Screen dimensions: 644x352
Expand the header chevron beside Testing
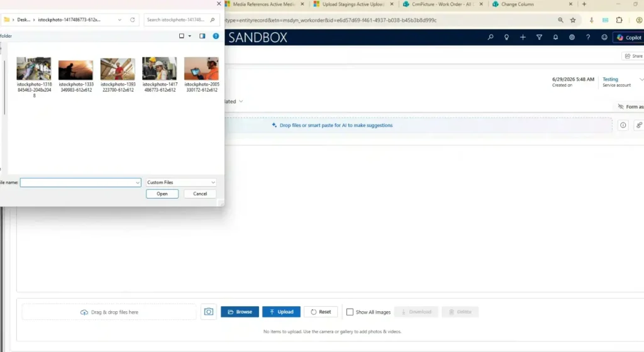641,79
